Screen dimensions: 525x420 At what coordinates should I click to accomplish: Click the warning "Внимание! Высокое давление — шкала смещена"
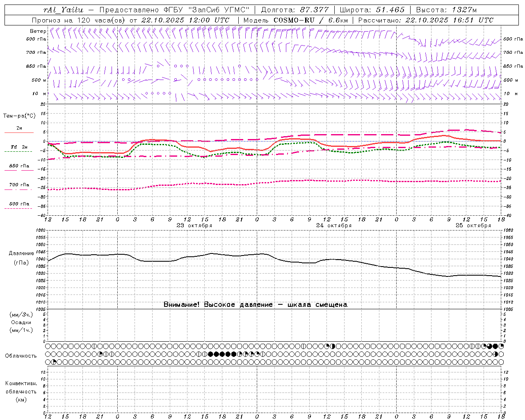click(256, 305)
